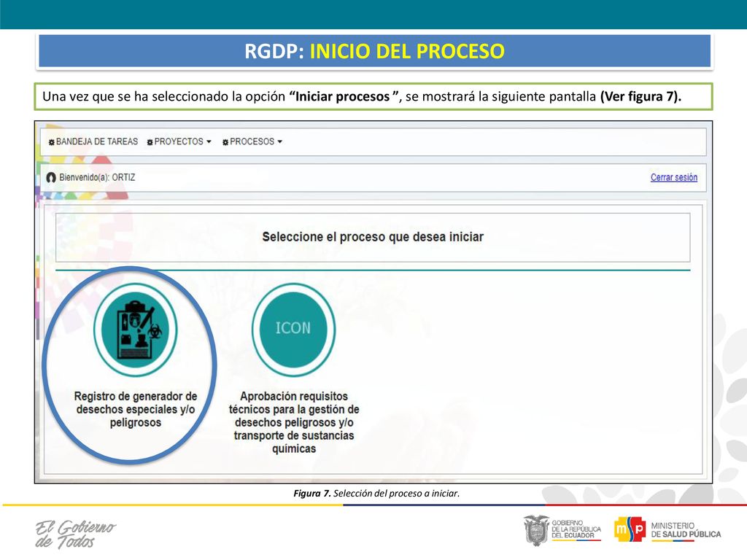Select 'Registro de generador de desechos especiales' label
The image size is (747, 560).
pyautogui.click(x=135, y=409)
